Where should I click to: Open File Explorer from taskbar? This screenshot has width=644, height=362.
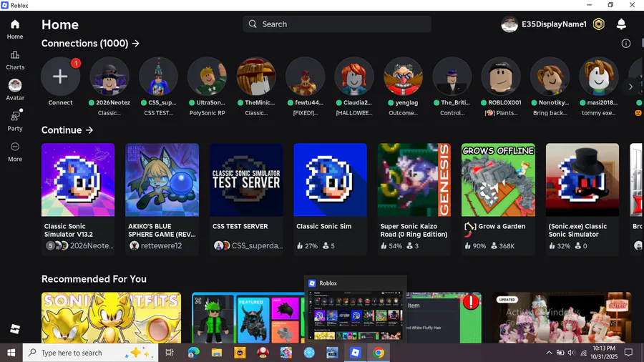click(216, 353)
